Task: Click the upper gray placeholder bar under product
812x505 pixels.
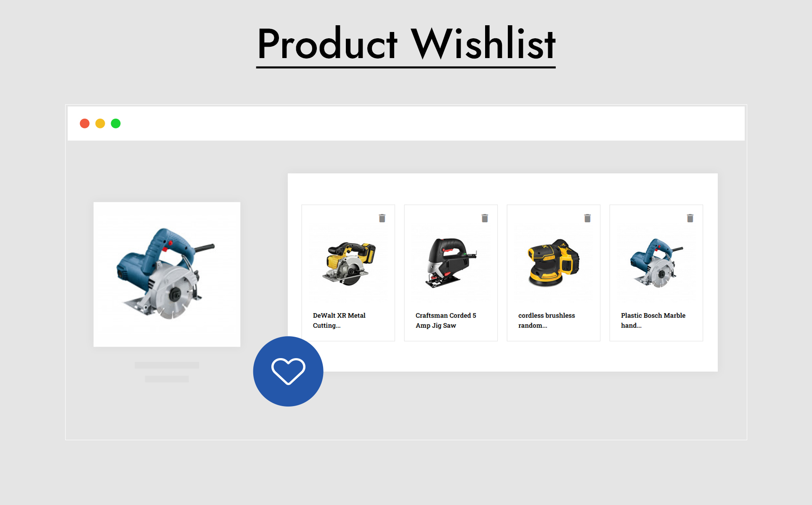Action: tap(167, 365)
